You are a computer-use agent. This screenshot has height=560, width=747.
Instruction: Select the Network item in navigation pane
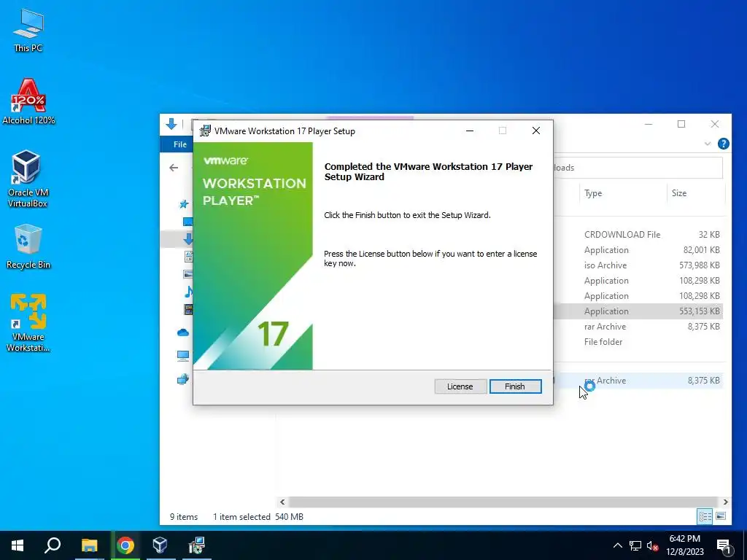click(x=183, y=379)
